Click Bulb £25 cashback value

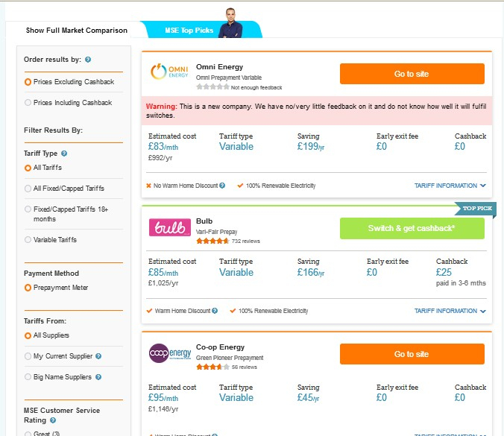click(x=444, y=273)
